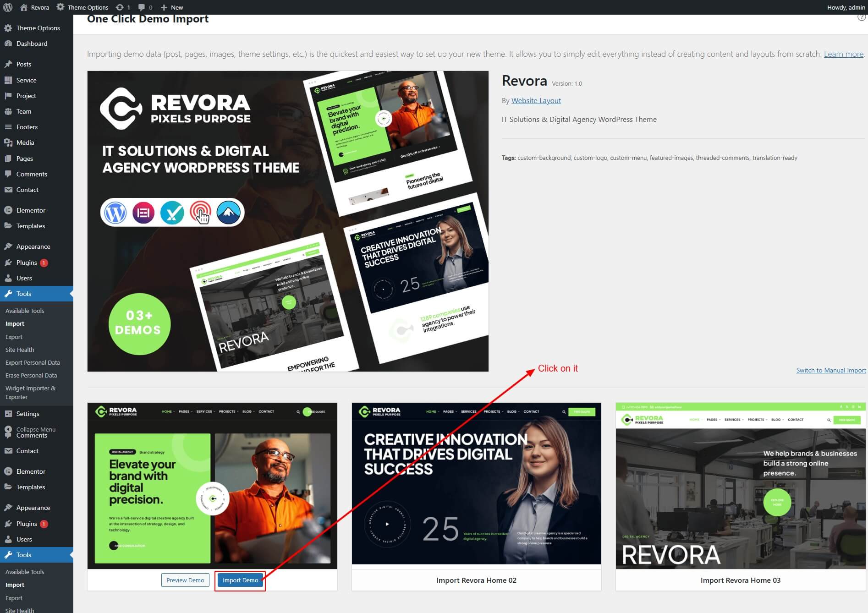
Task: Click the Settings sliders icon in sidebar
Action: (8, 414)
